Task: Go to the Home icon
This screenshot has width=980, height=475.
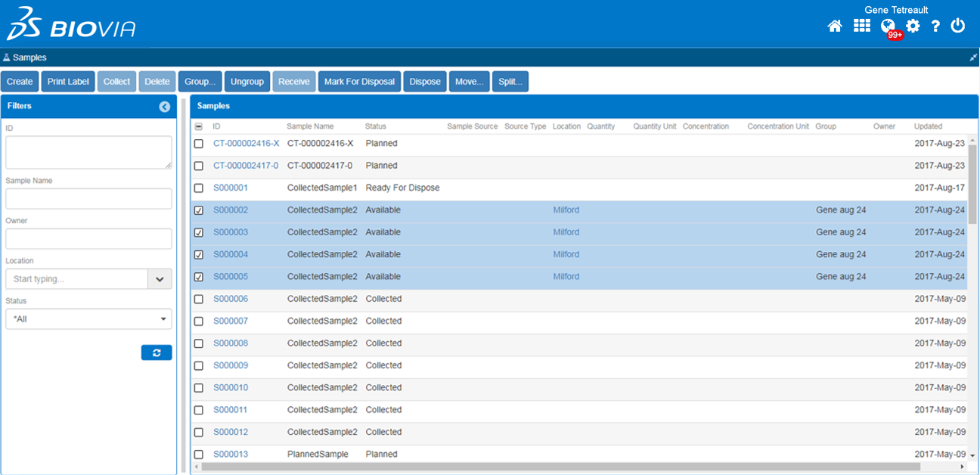Action: tap(835, 26)
